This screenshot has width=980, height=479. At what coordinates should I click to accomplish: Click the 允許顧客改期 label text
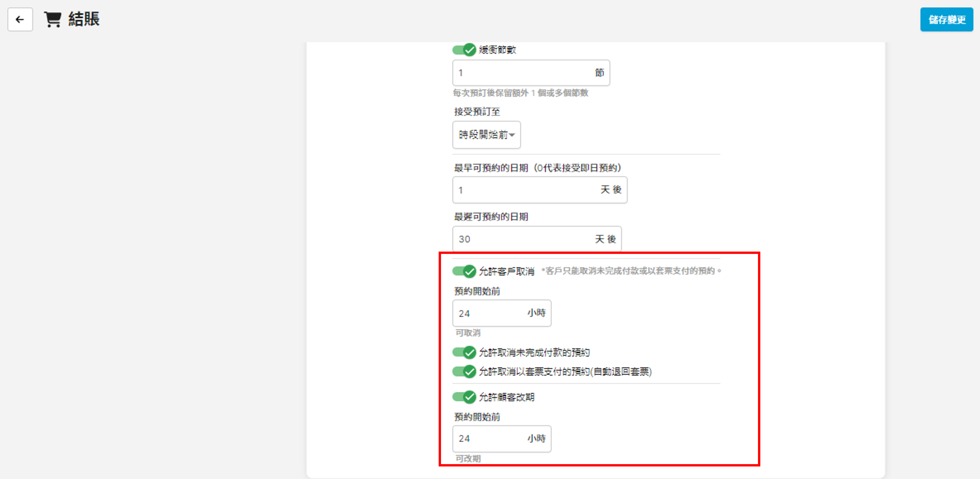(x=506, y=397)
